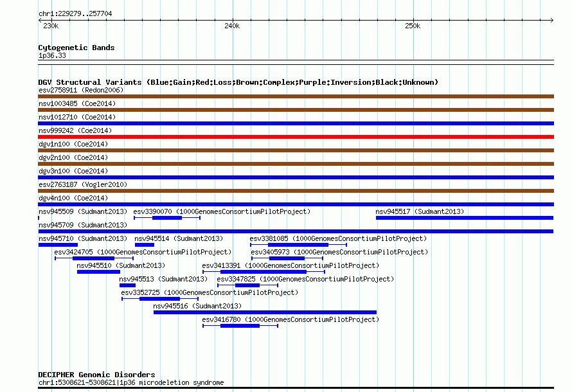This screenshot has width=572, height=392.
Task: Click the blue nsv945510 variant bar
Action: [98, 272]
